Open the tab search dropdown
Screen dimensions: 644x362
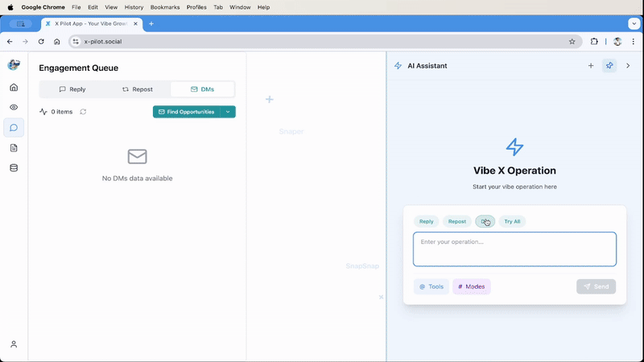click(634, 24)
